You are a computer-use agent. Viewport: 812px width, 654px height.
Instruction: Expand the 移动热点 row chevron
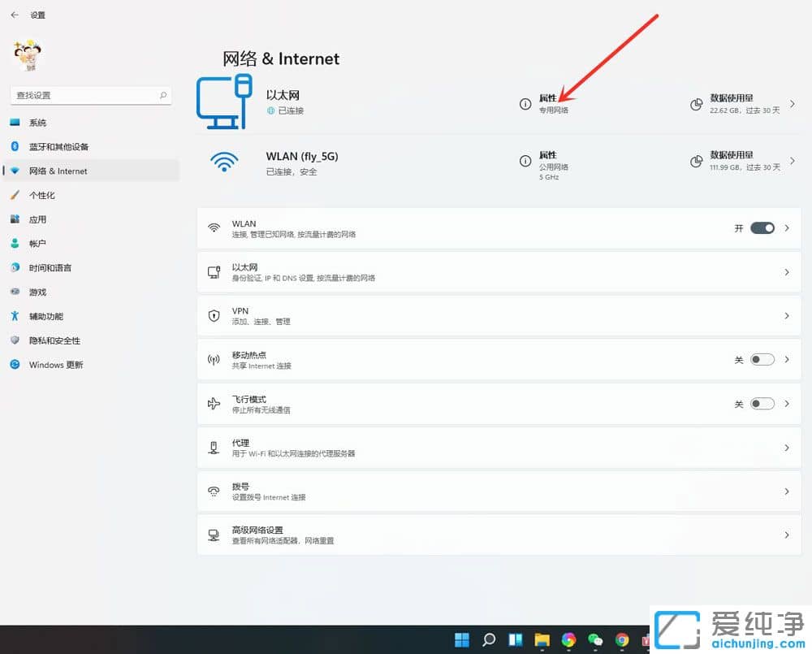coord(787,360)
